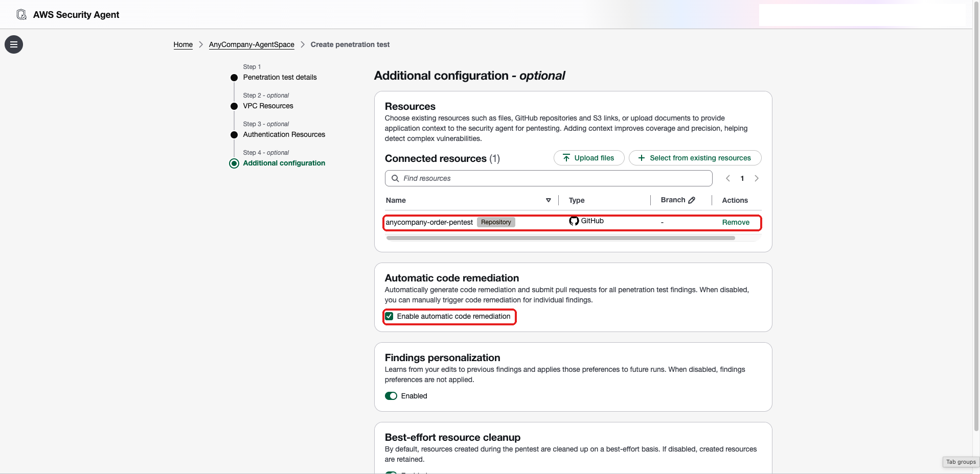Viewport: 980px width, 474px height.
Task: Go to the next page of resources
Action: click(x=757, y=178)
